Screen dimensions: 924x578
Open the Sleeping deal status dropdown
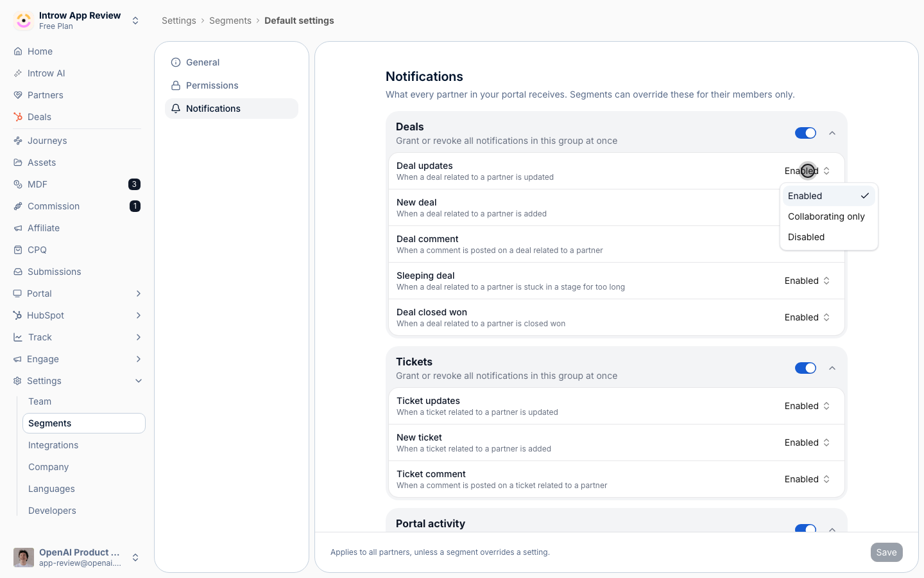pyautogui.click(x=807, y=281)
